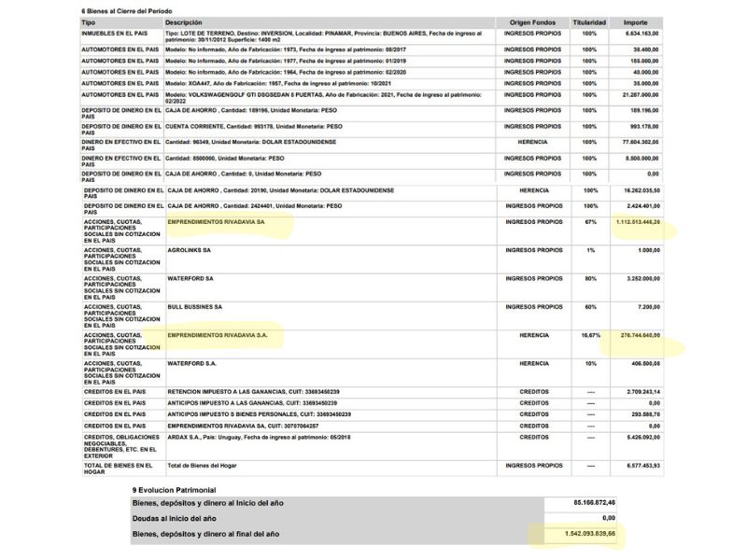The height and width of the screenshot is (560, 747).
Task: Select the "Tipo" column header
Action: pyautogui.click(x=89, y=22)
